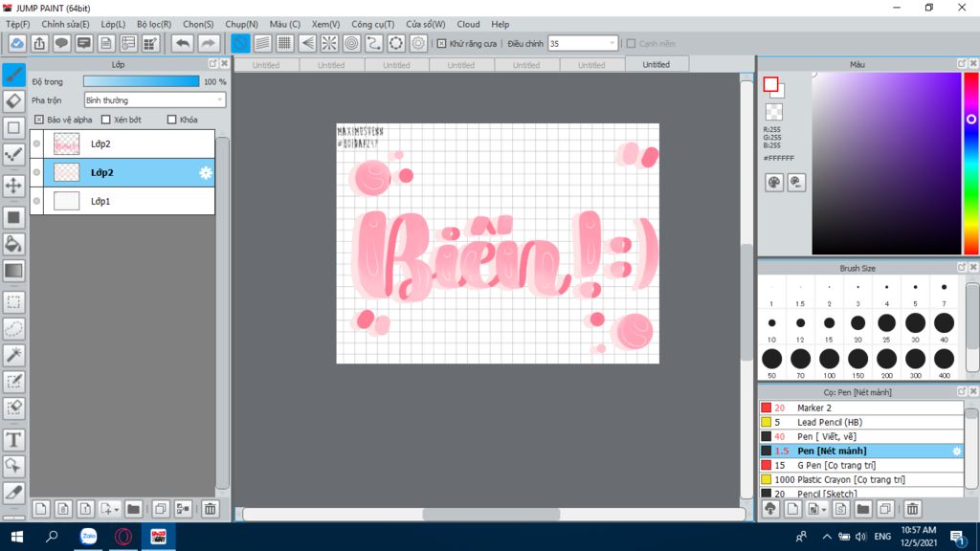Expand the add-layer dropdown arrow in Layers panel
The height and width of the screenshot is (551, 980).
pos(116,510)
